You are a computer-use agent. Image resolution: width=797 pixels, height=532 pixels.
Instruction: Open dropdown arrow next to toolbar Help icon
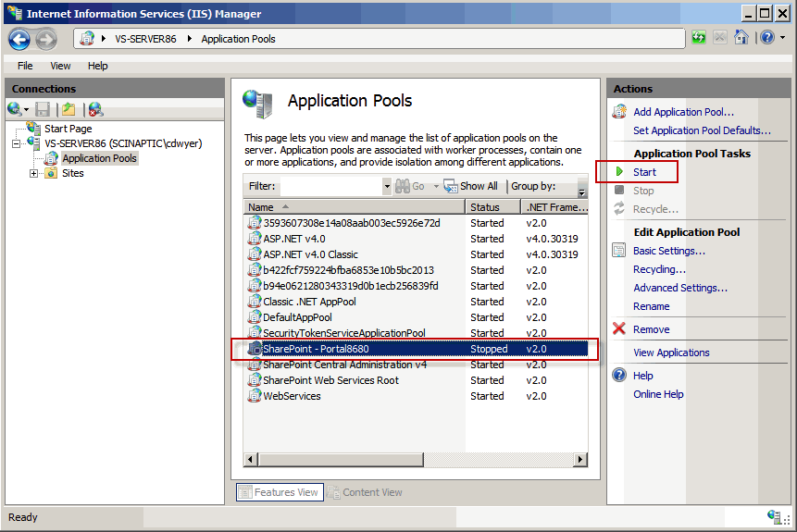783,37
